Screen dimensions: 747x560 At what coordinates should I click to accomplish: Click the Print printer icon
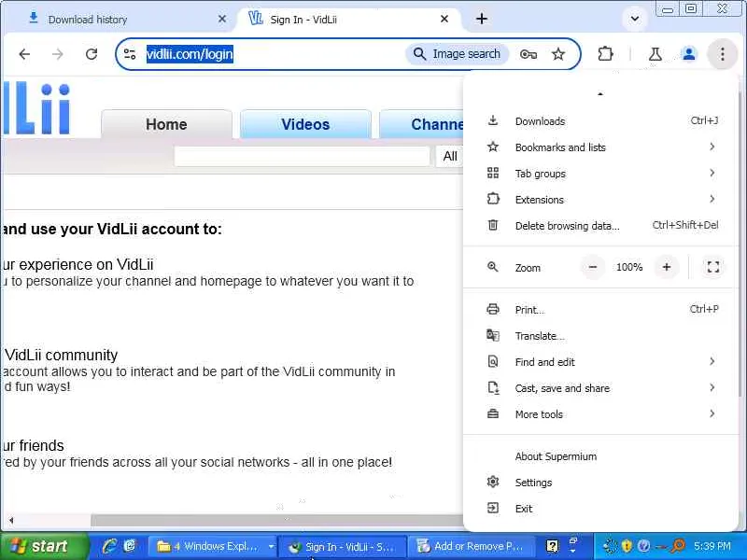coord(493,309)
